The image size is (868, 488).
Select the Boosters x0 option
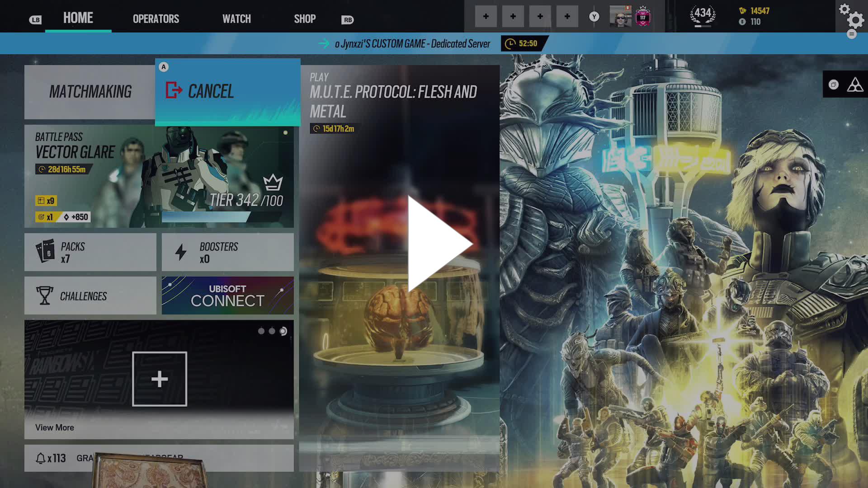coord(227,252)
